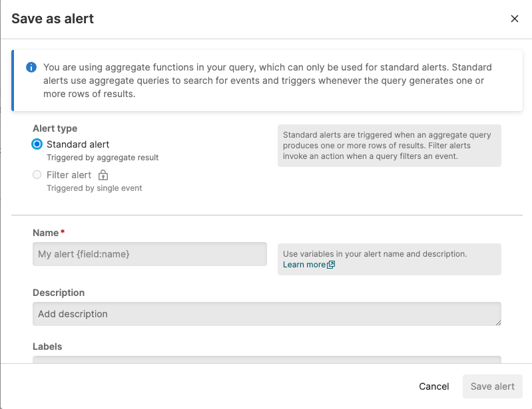532x409 pixels.
Task: Click the alert type explanation help box
Action: [389, 146]
